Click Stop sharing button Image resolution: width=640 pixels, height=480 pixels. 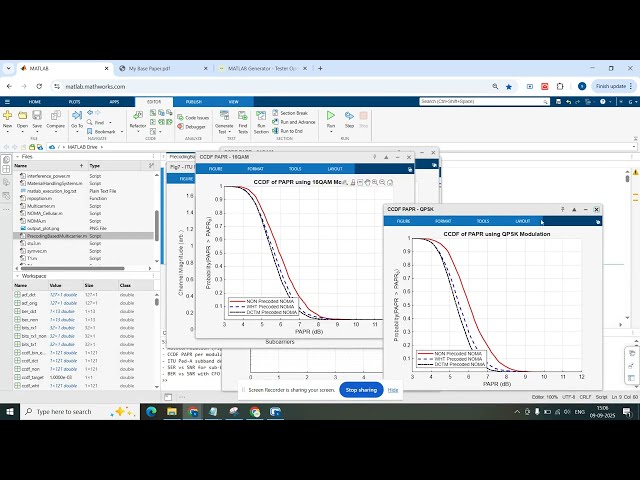click(x=361, y=390)
